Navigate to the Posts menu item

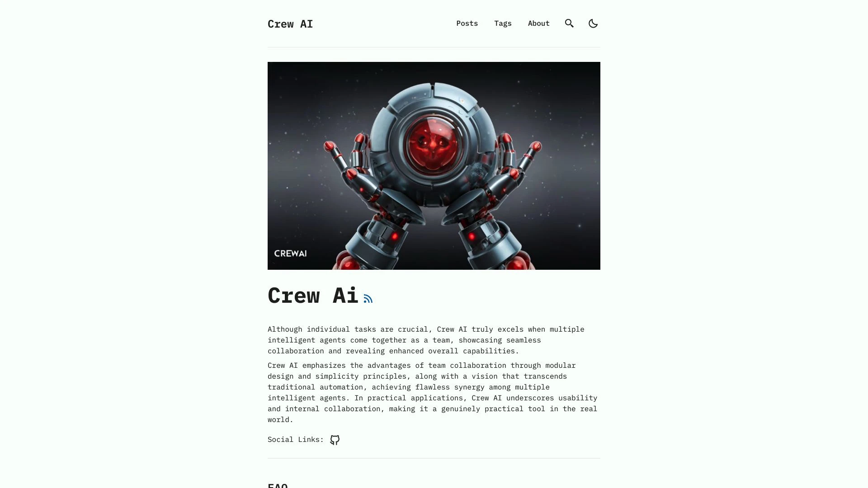tap(467, 23)
